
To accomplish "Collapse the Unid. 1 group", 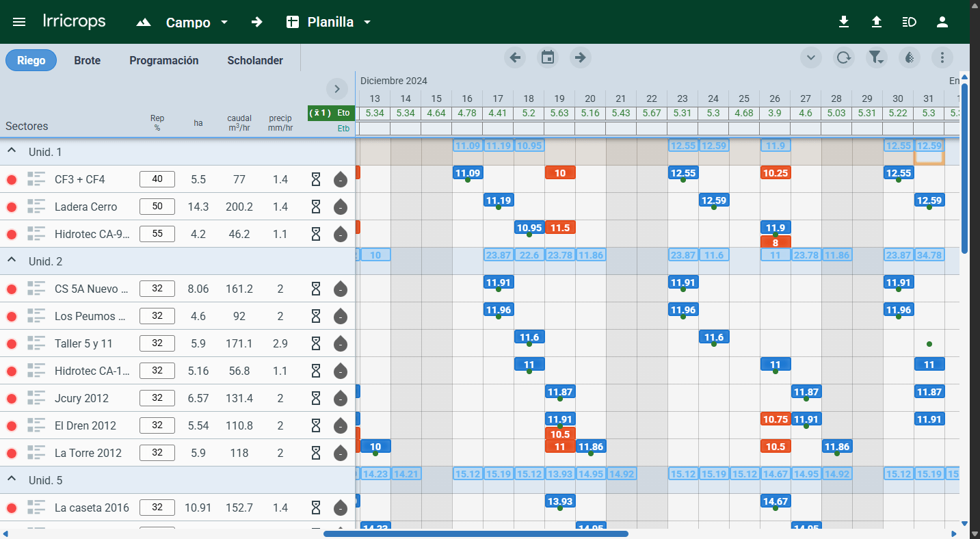I will [x=12, y=151].
